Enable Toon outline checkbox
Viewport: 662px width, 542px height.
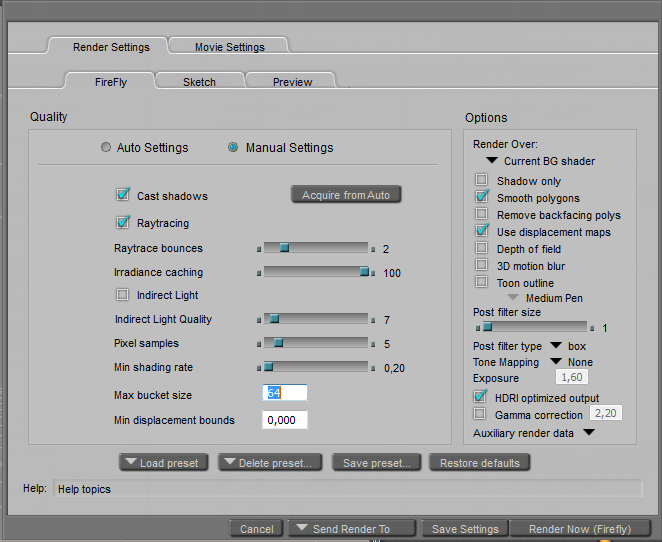click(481, 282)
